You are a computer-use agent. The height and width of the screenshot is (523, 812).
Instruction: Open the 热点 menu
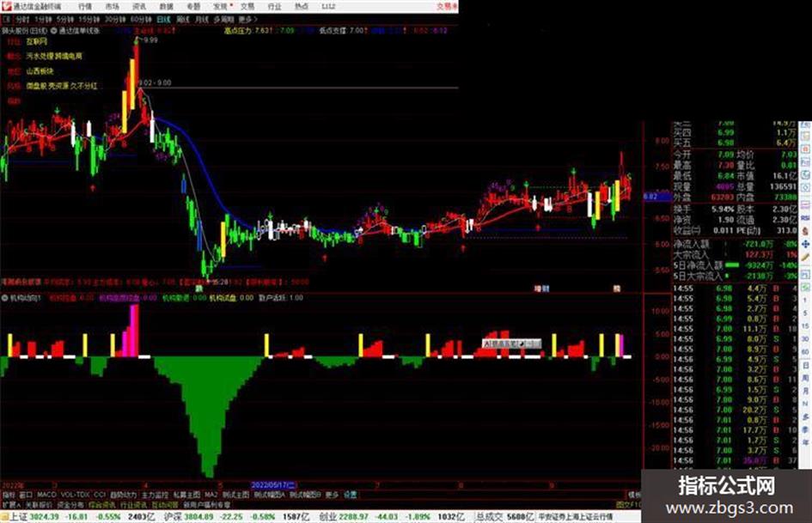[302, 7]
